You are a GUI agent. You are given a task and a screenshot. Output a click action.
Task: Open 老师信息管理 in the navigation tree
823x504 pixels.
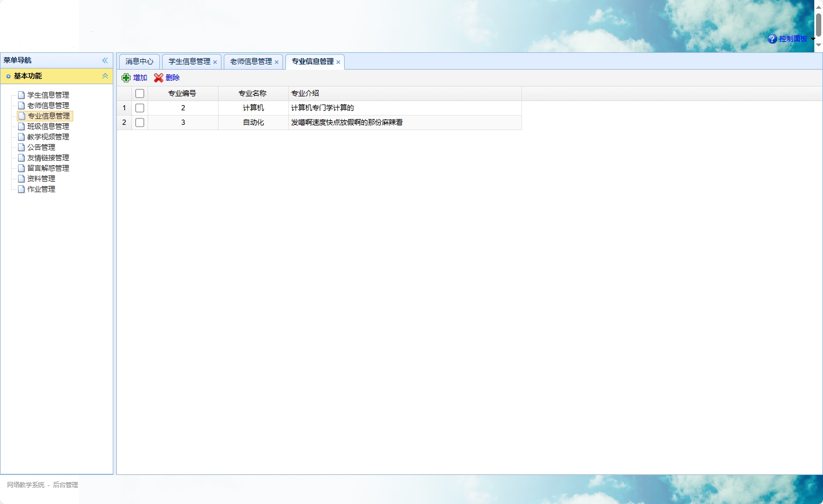(x=48, y=106)
